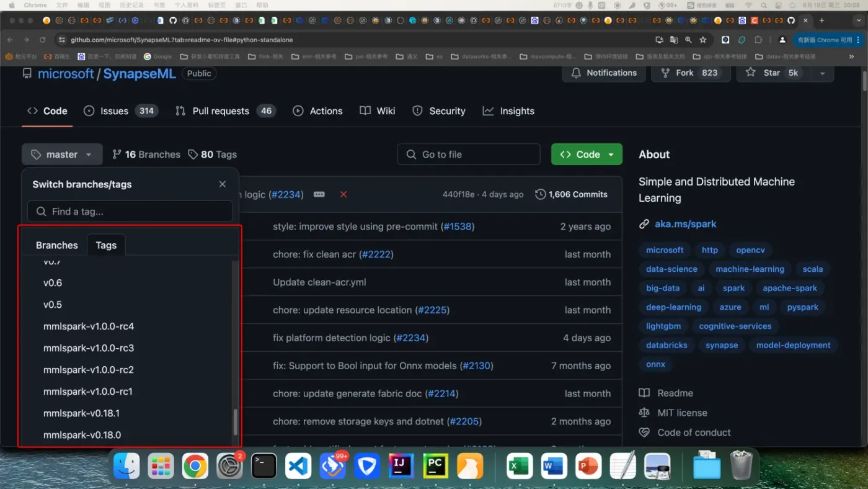Open Chrome zoom control in address bar
Screen dimensions: 868x489
(688, 40)
